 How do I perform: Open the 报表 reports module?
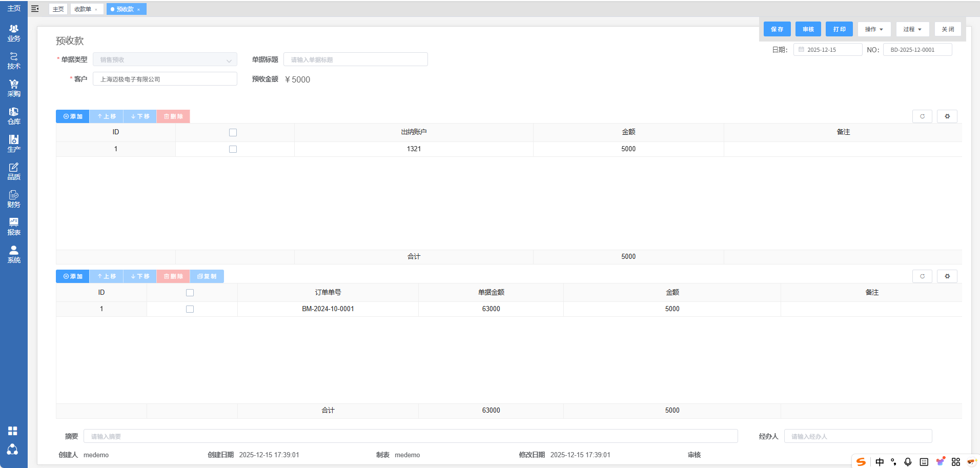14,227
